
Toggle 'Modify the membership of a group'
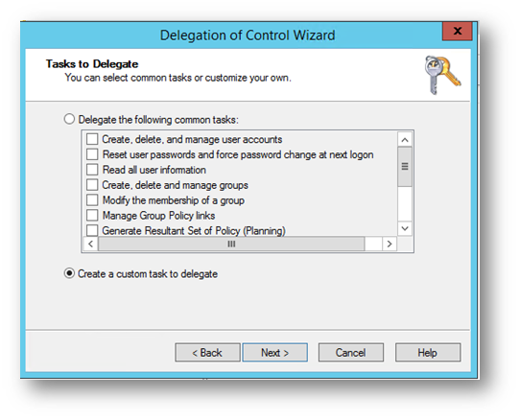pyautogui.click(x=92, y=199)
